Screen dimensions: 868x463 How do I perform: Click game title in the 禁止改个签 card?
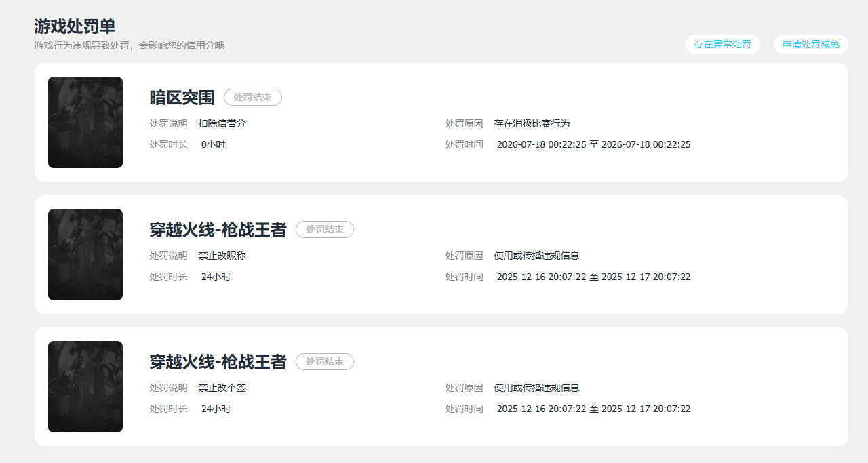pos(218,362)
